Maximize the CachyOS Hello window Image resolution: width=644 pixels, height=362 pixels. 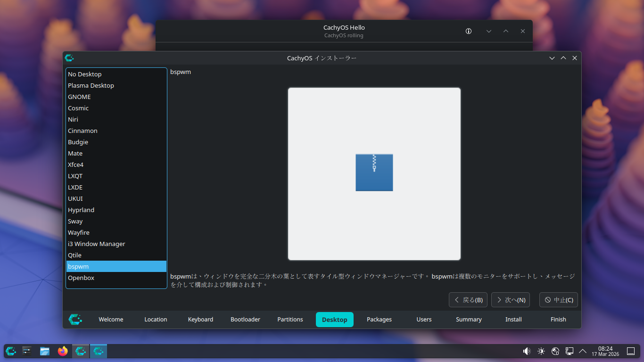point(506,31)
